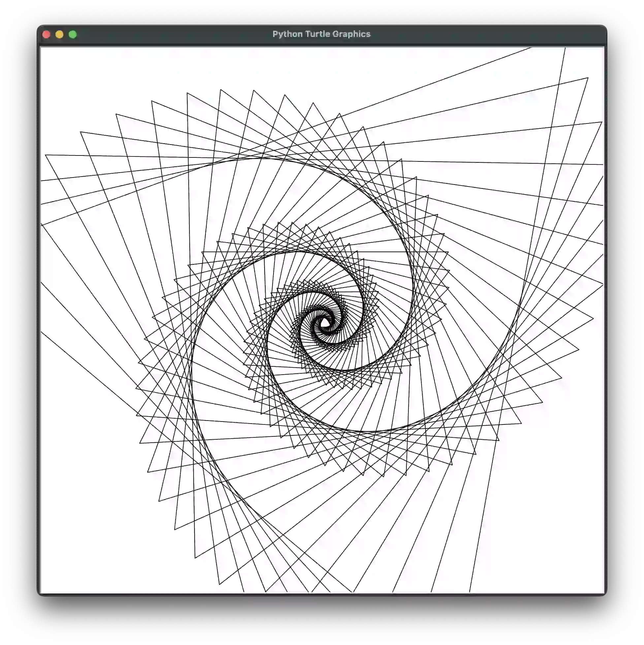Click the word "Graphics" in title
This screenshot has height=645, width=644.
(x=351, y=34)
